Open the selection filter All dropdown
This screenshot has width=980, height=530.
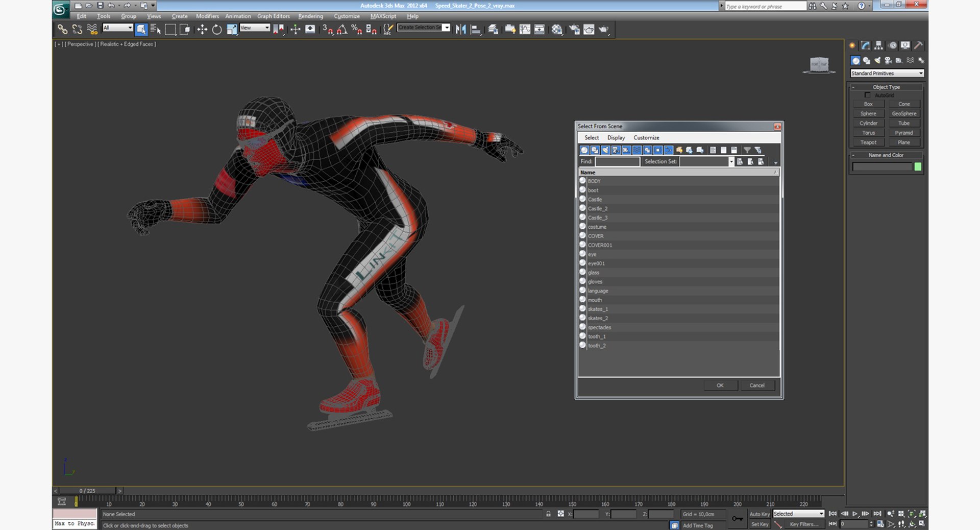(118, 28)
